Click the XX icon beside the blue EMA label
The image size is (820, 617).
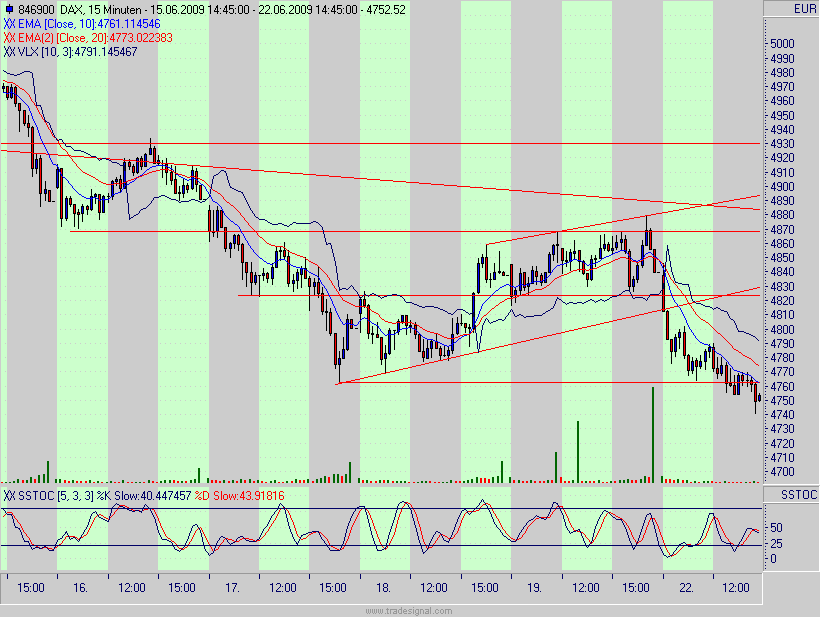point(9,24)
